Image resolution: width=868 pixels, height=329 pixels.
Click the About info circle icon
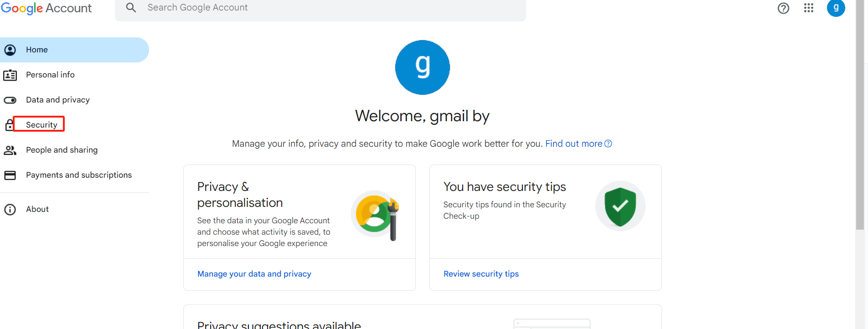[x=10, y=210]
